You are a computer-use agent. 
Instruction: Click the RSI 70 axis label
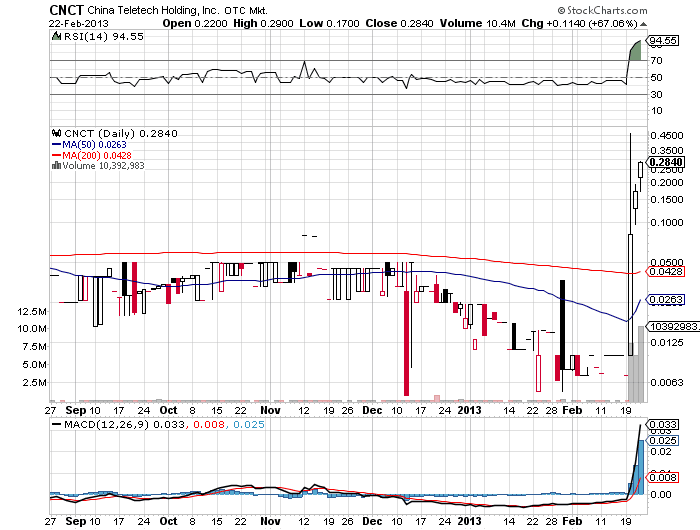coord(656,60)
